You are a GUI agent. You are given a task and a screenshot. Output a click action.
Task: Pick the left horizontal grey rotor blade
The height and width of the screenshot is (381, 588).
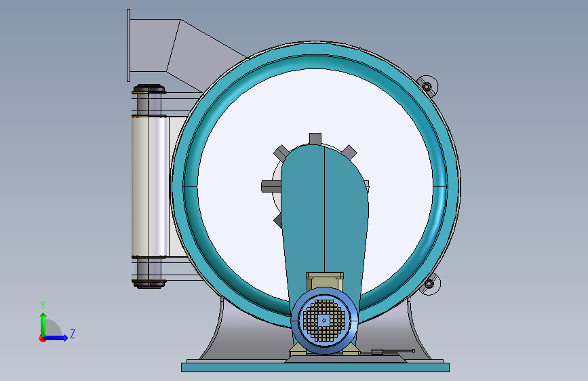(271, 186)
